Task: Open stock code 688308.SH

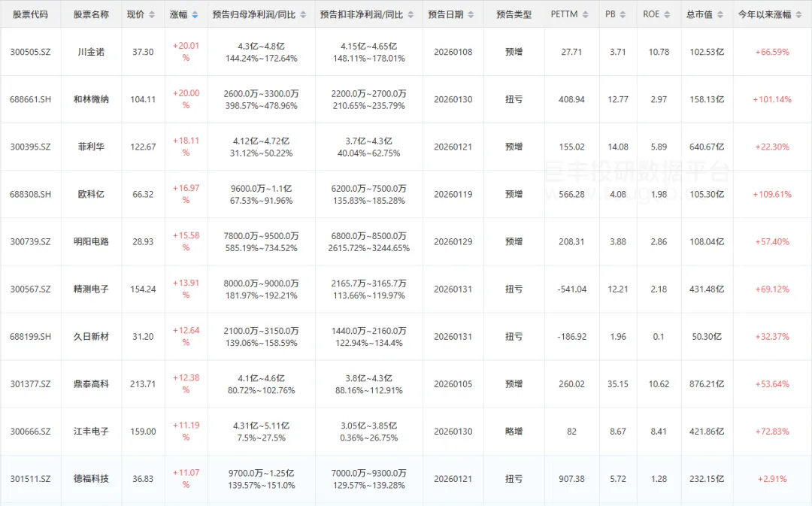Action: click(31, 194)
